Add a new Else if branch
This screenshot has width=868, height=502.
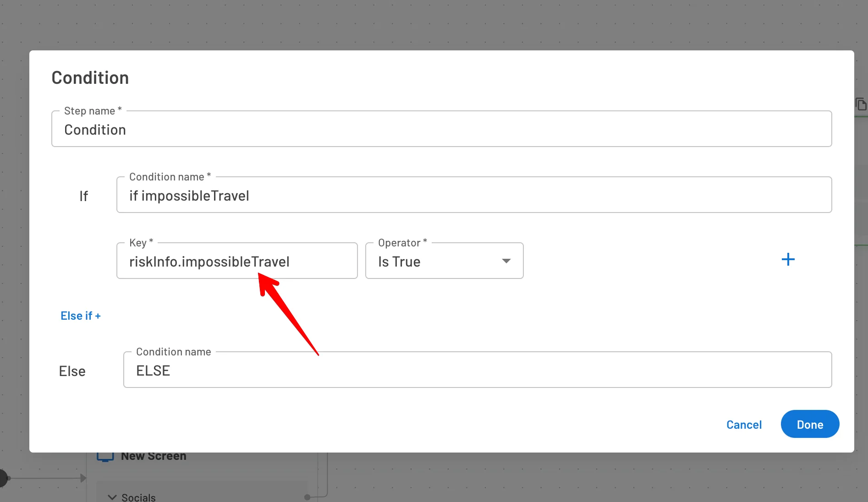81,316
